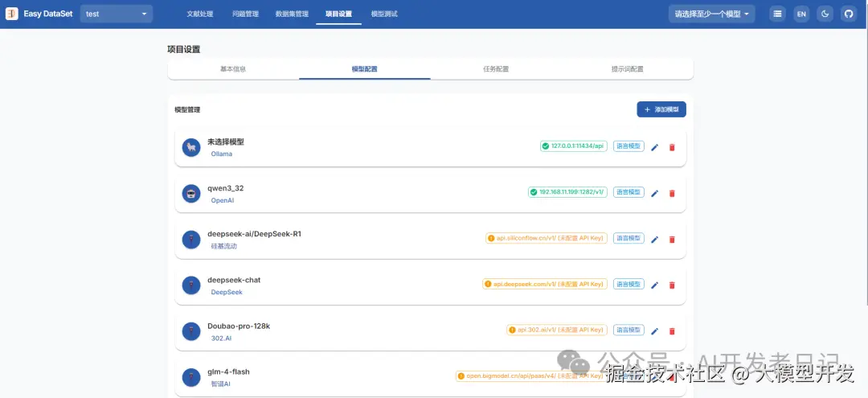The height and width of the screenshot is (398, 868).
Task: Delete the deepseek-chat model
Action: click(672, 285)
